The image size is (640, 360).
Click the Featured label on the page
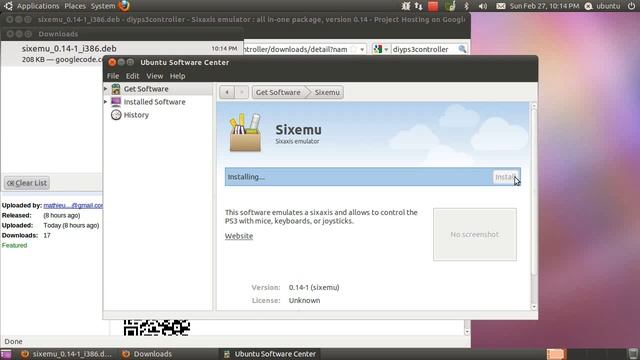pyautogui.click(x=14, y=245)
